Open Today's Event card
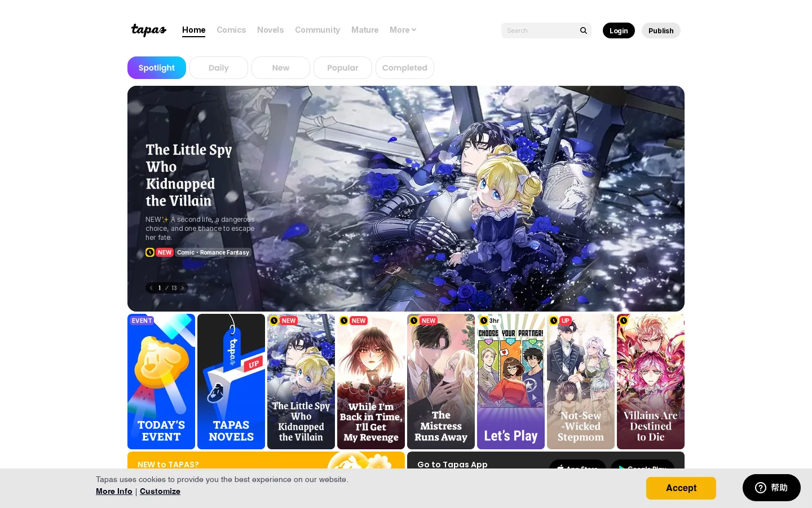The image size is (812, 508). 161,382
